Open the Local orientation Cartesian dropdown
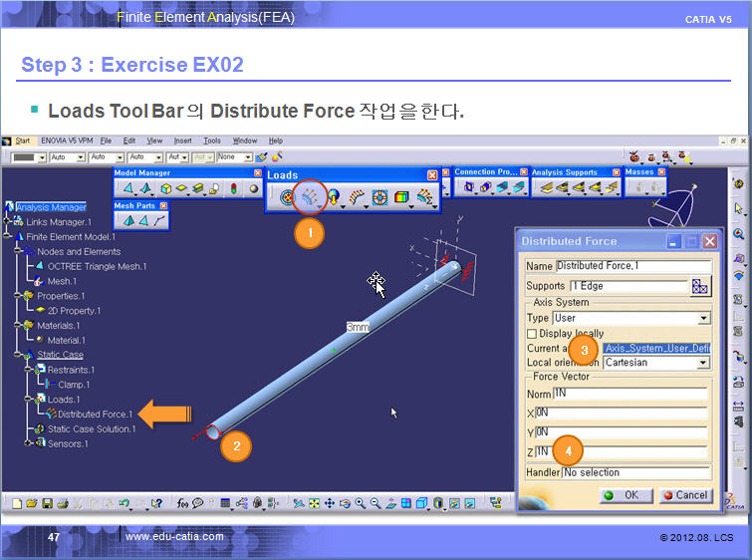Image resolution: width=752 pixels, height=560 pixels. pos(703,363)
